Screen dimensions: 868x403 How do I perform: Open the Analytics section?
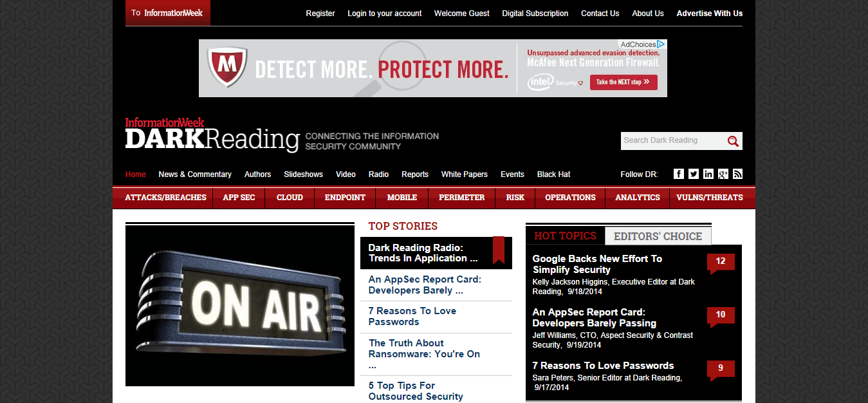click(x=638, y=198)
